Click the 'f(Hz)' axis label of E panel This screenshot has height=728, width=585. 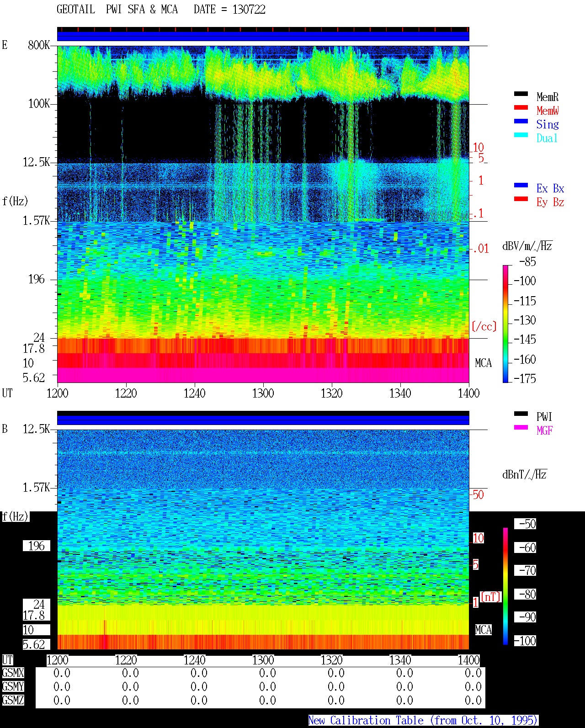[15, 201]
